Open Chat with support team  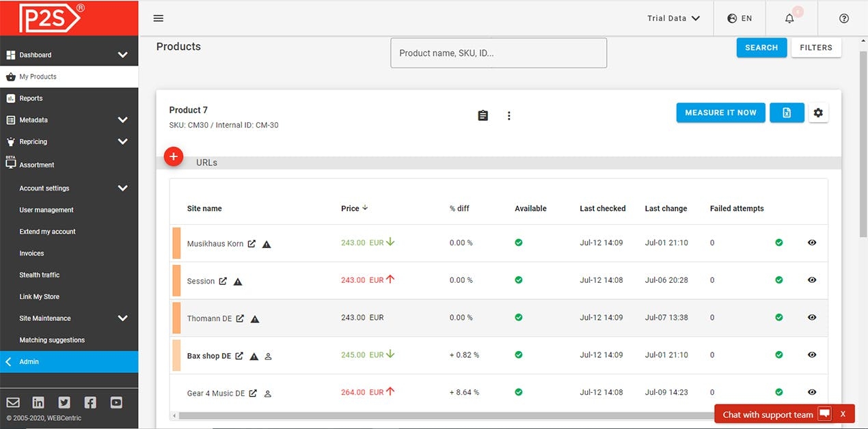coord(768,414)
